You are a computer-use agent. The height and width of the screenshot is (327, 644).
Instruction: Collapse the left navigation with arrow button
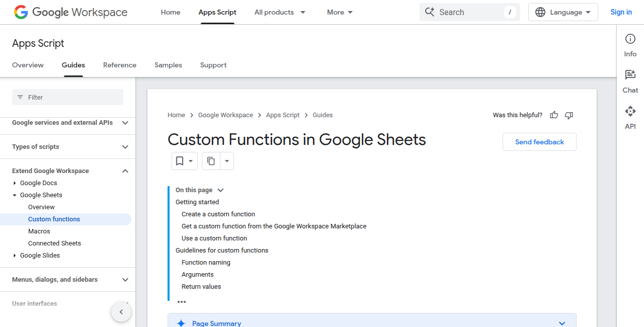coord(121,312)
